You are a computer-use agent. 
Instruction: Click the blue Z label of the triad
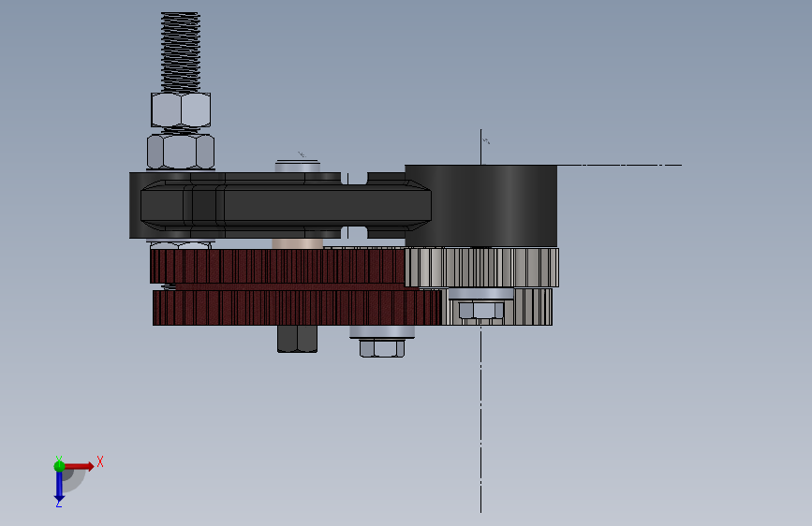point(58,503)
